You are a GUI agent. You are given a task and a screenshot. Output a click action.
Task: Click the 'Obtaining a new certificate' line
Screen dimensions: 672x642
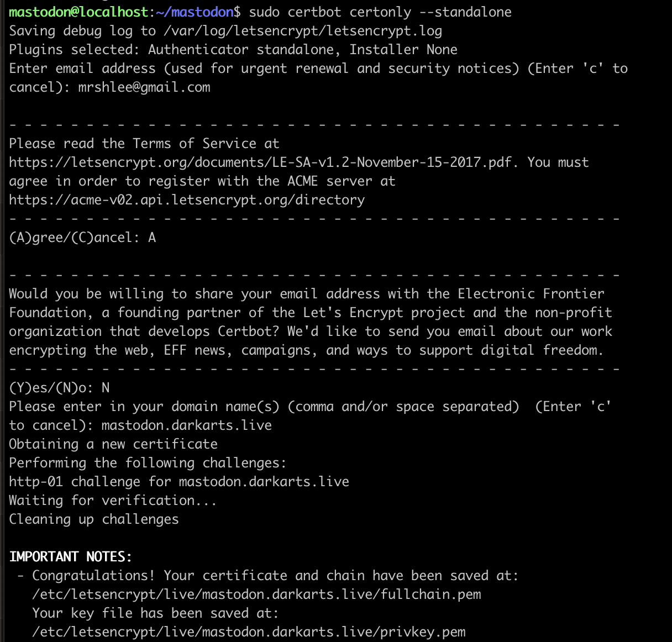pyautogui.click(x=113, y=444)
